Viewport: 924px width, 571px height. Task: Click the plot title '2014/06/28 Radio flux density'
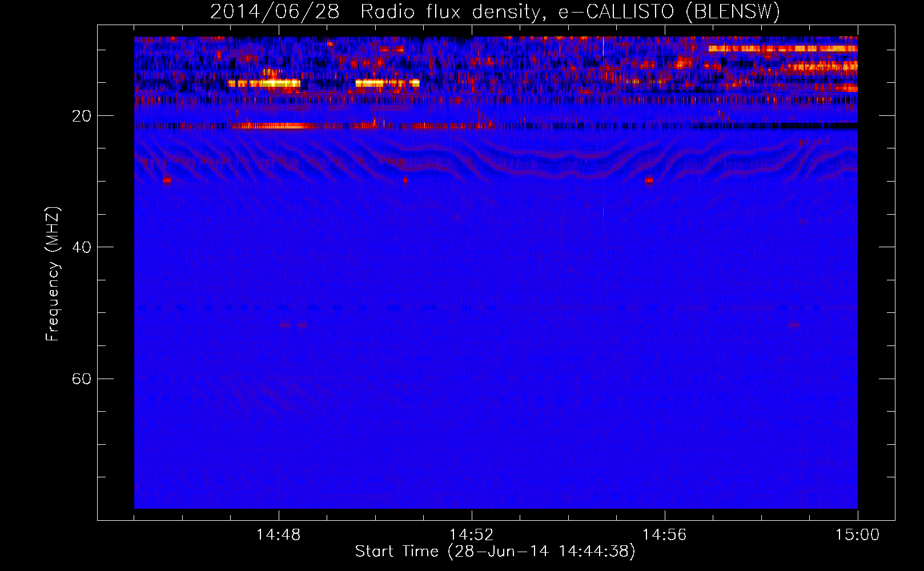click(x=495, y=12)
